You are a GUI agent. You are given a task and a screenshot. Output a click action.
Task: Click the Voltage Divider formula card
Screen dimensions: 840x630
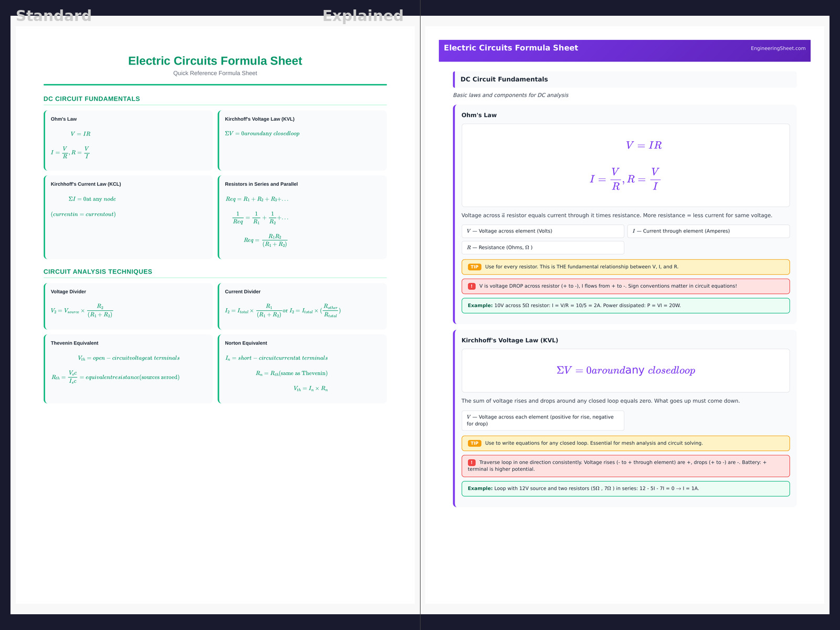click(129, 306)
